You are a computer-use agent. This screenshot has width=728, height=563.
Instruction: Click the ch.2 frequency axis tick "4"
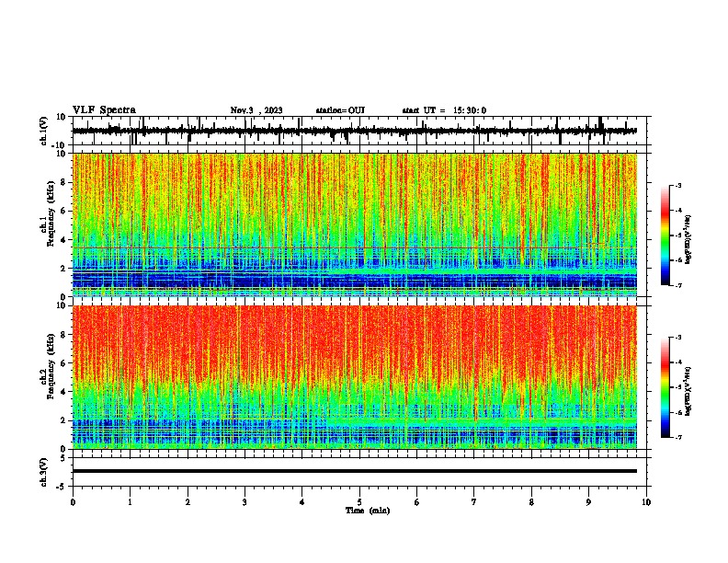point(63,392)
